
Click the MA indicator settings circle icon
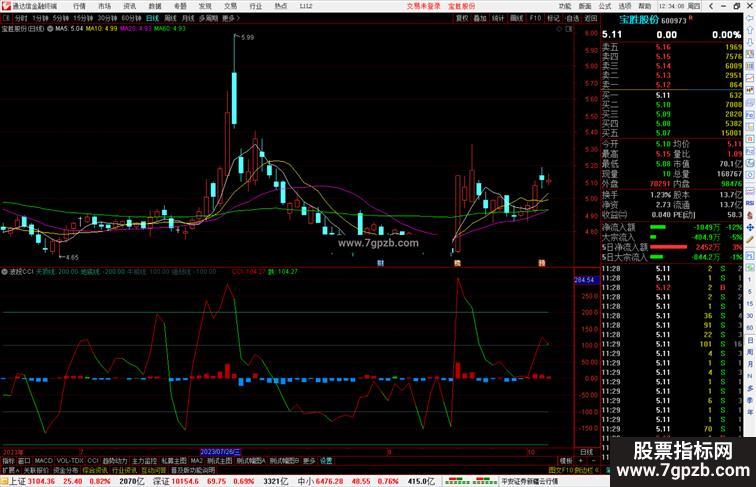point(50,29)
